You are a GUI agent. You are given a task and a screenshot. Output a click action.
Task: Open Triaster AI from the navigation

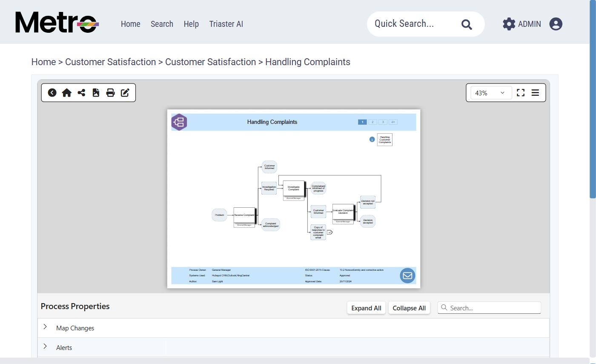tap(226, 24)
